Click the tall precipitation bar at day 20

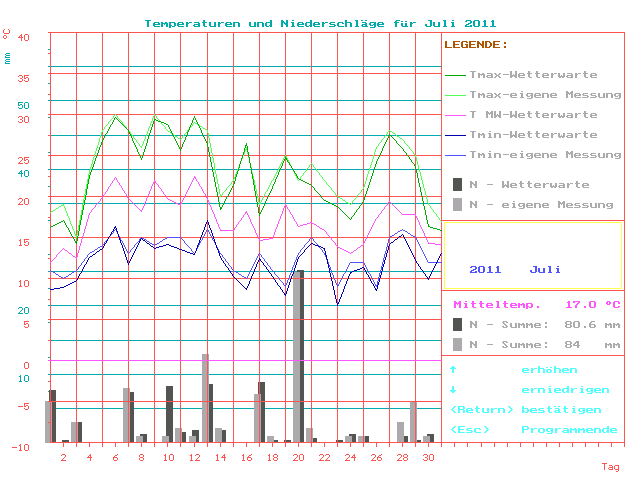[x=298, y=355]
